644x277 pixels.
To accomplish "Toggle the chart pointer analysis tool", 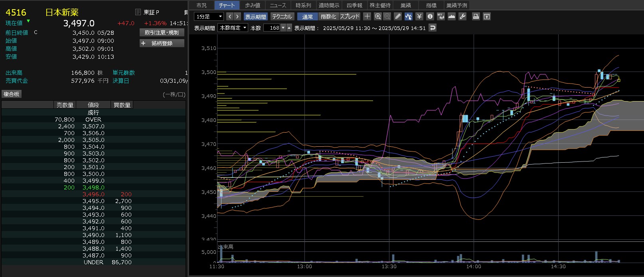I will point(408,16).
